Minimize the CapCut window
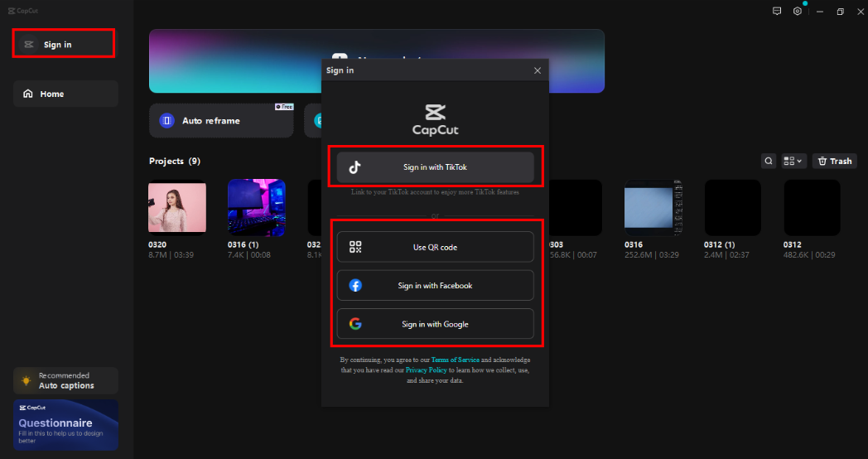The image size is (868, 459). [x=820, y=11]
